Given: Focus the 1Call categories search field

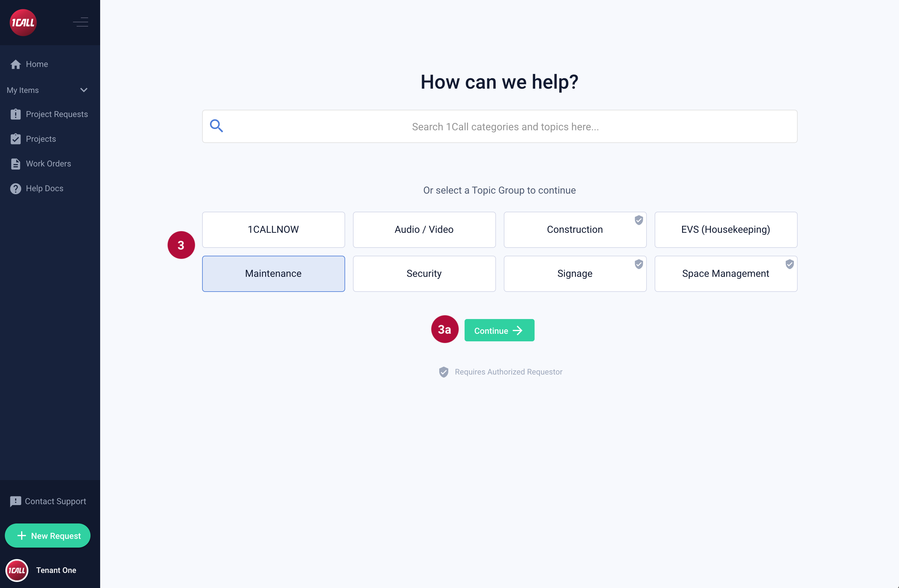Looking at the screenshot, I should point(505,127).
